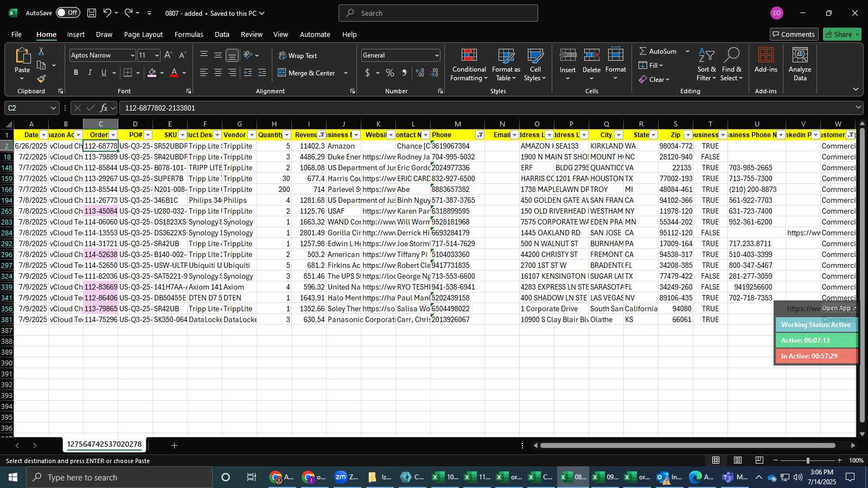The image size is (868, 488).
Task: Switch to Page Layout view icon
Action: point(738,460)
